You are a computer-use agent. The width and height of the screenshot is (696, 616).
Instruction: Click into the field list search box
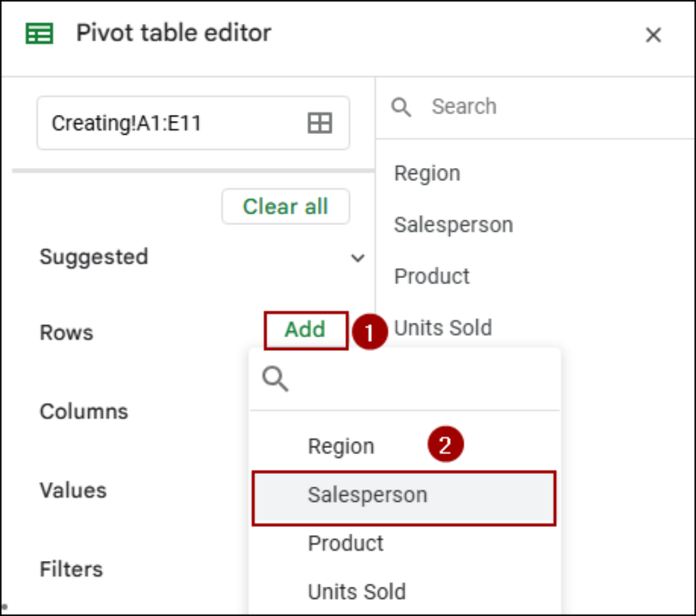tap(476, 107)
